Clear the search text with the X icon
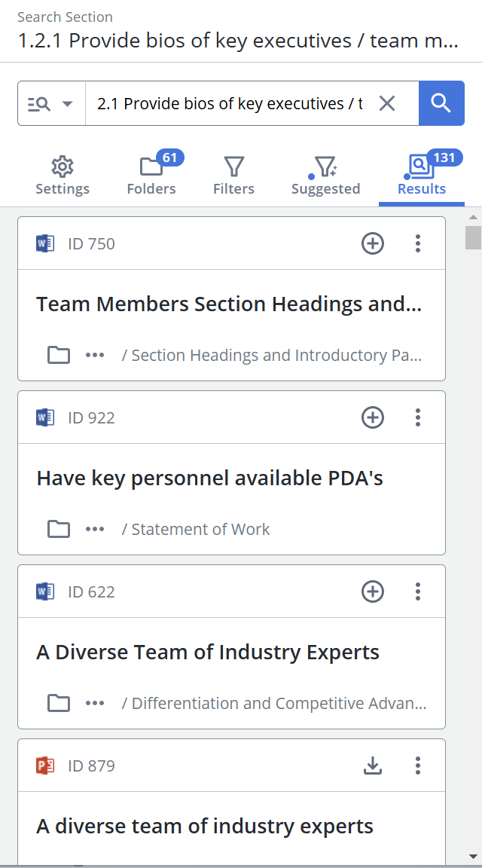This screenshot has width=482, height=868. point(387,103)
